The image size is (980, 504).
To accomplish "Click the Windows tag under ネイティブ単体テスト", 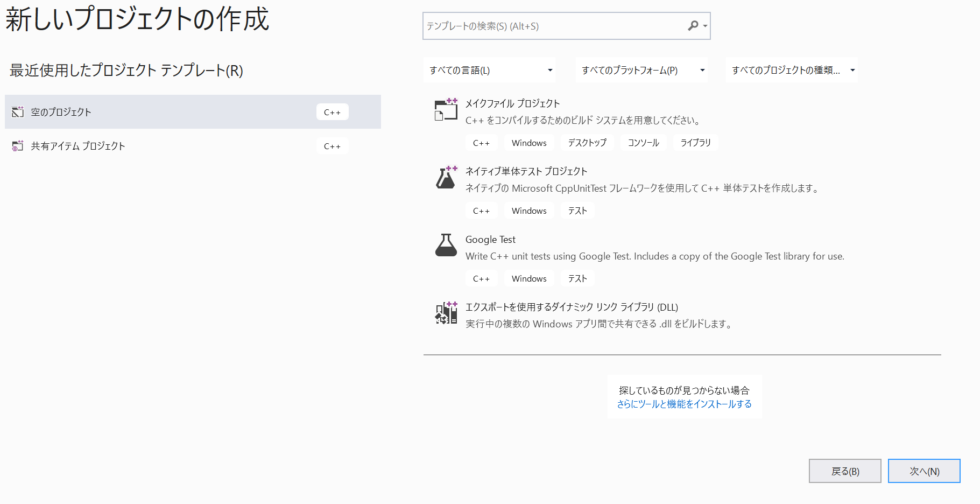I will [529, 211].
